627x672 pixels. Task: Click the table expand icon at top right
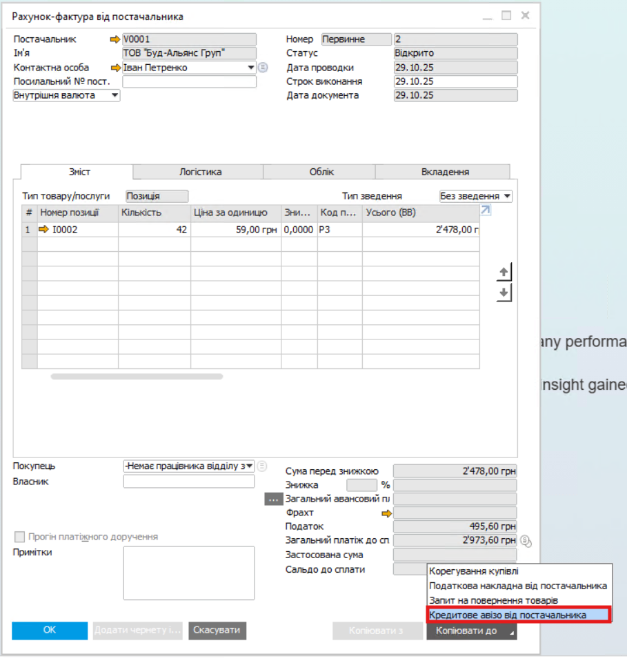(x=486, y=211)
